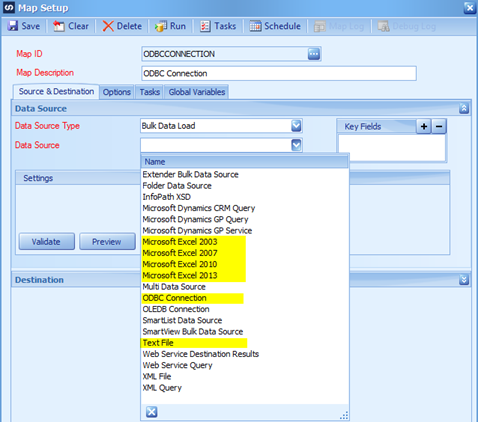Close the dropdown list with X icon
This screenshot has width=478, height=422.
point(151,412)
